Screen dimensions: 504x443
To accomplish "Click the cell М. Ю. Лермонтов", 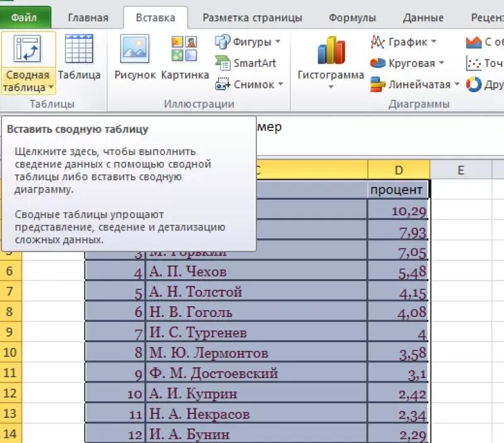I will tap(256, 352).
